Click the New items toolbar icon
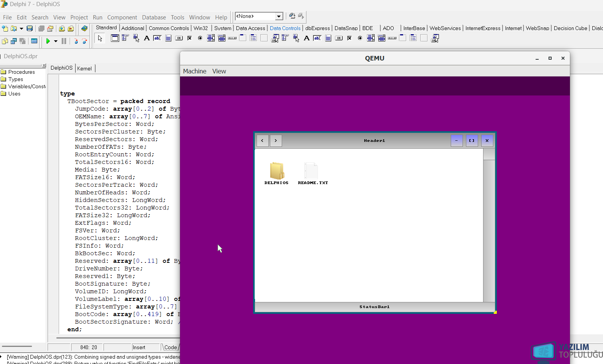Image resolution: width=603 pixels, height=364 pixels. pos(5,29)
